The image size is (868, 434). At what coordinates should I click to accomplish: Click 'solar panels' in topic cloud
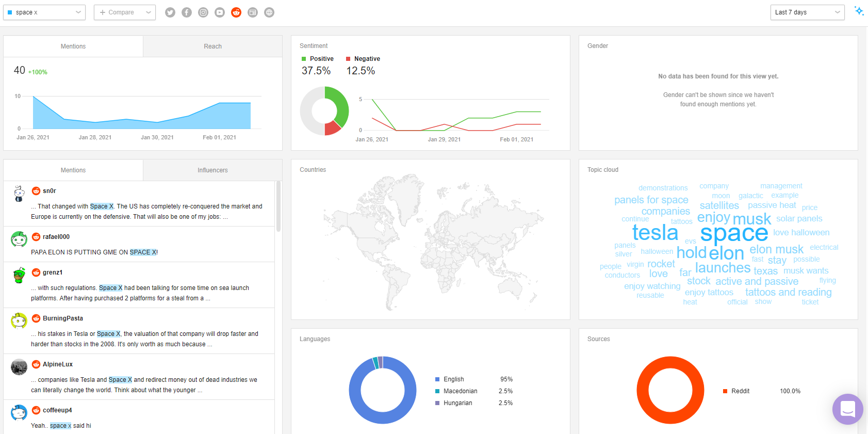(799, 219)
